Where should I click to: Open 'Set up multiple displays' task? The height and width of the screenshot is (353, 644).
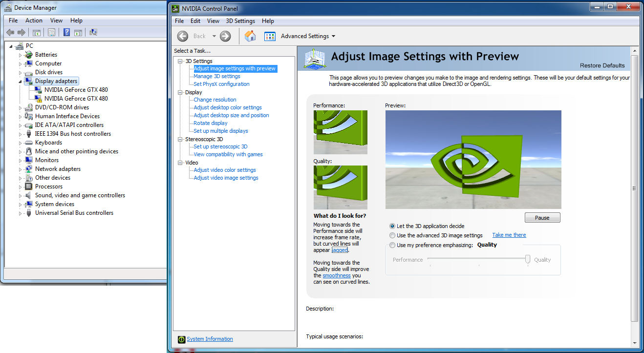coord(221,131)
